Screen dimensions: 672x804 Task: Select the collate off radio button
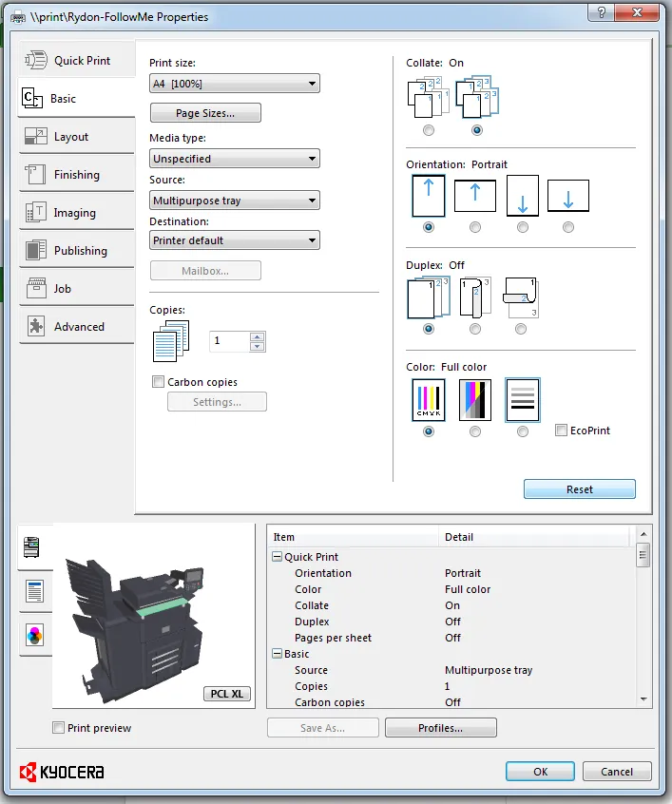429,130
